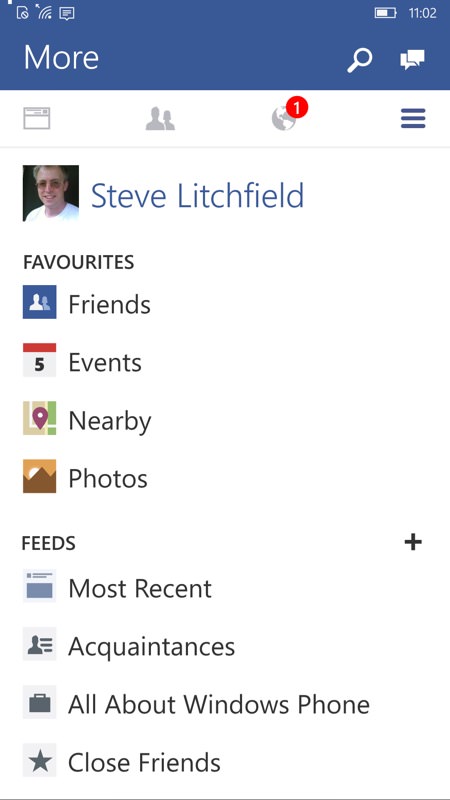This screenshot has height=800, width=450.
Task: Open the Events calendar icon
Action: (x=39, y=360)
